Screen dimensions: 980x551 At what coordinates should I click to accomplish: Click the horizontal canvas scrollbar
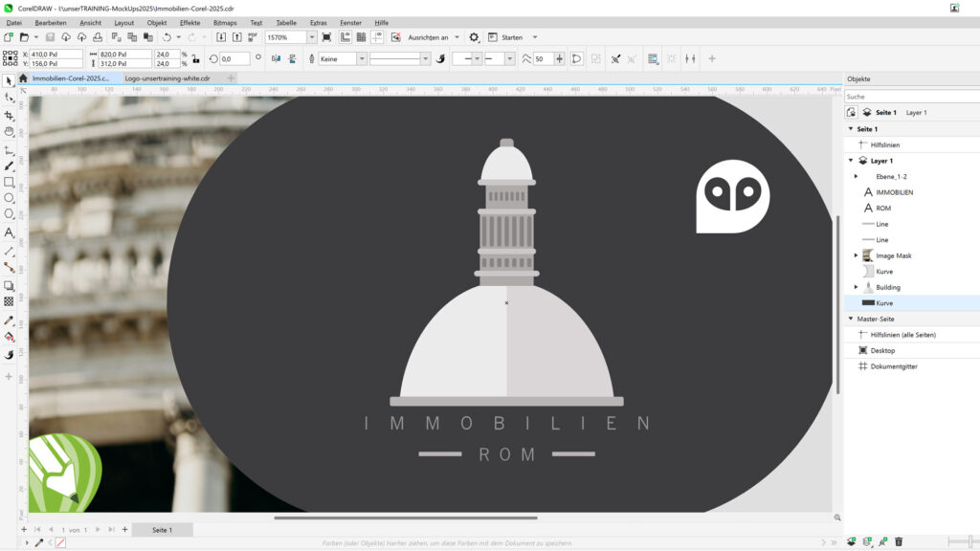pyautogui.click(x=406, y=518)
